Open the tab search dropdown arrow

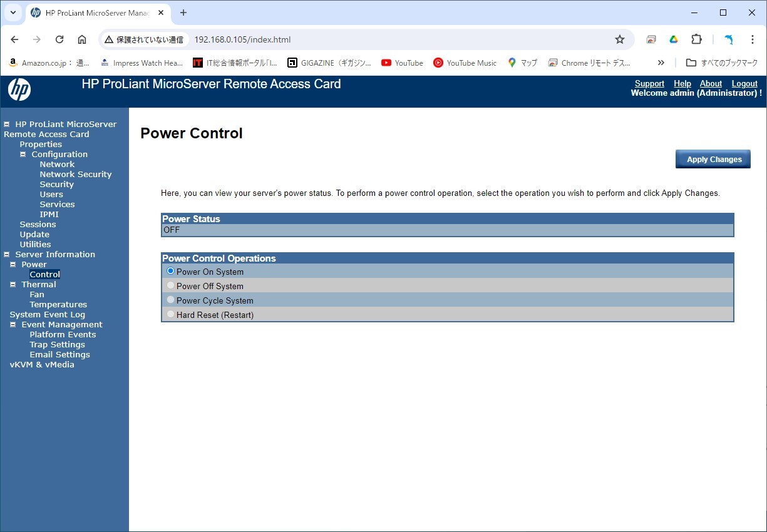pos(13,13)
